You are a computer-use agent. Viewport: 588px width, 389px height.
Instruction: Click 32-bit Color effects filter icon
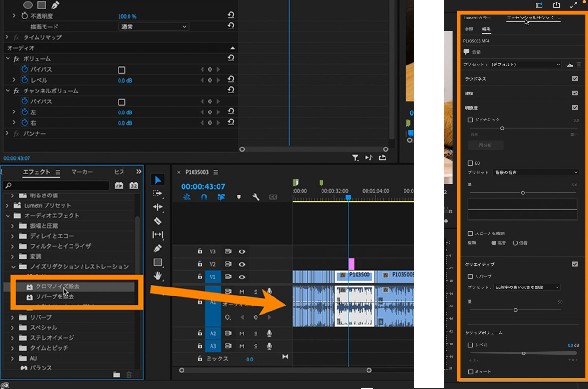click(134, 185)
